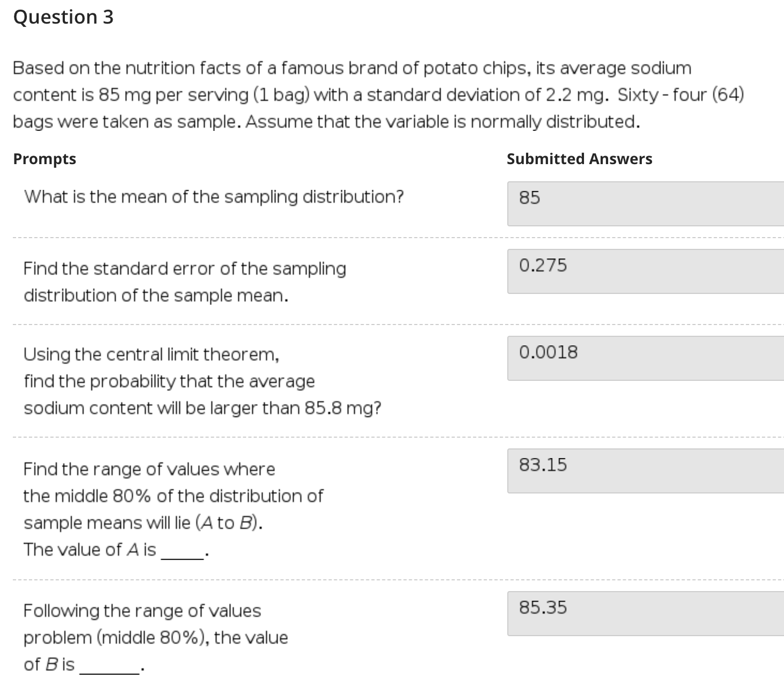Click the sampling distribution mean prompt text
The height and width of the screenshot is (693, 784).
coord(213,196)
